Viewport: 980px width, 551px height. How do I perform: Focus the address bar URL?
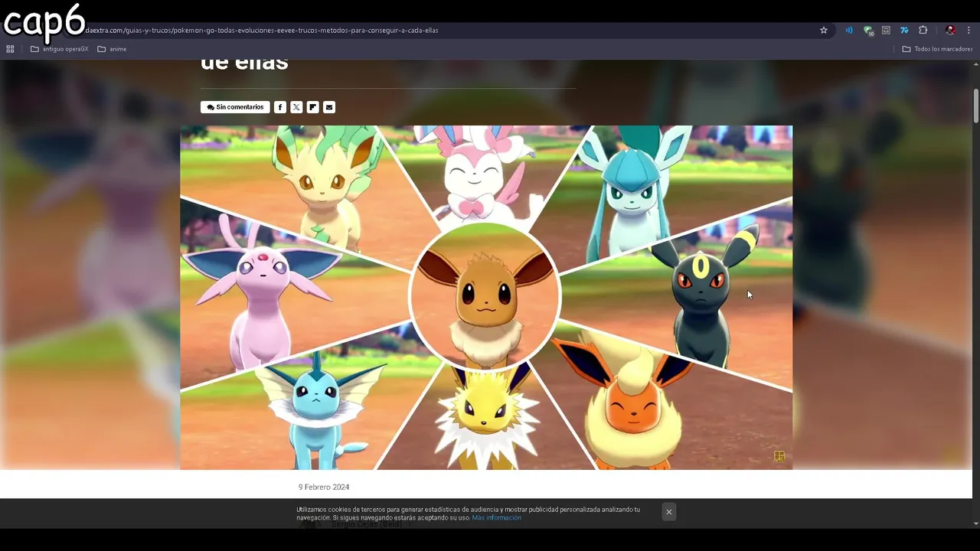(262, 31)
